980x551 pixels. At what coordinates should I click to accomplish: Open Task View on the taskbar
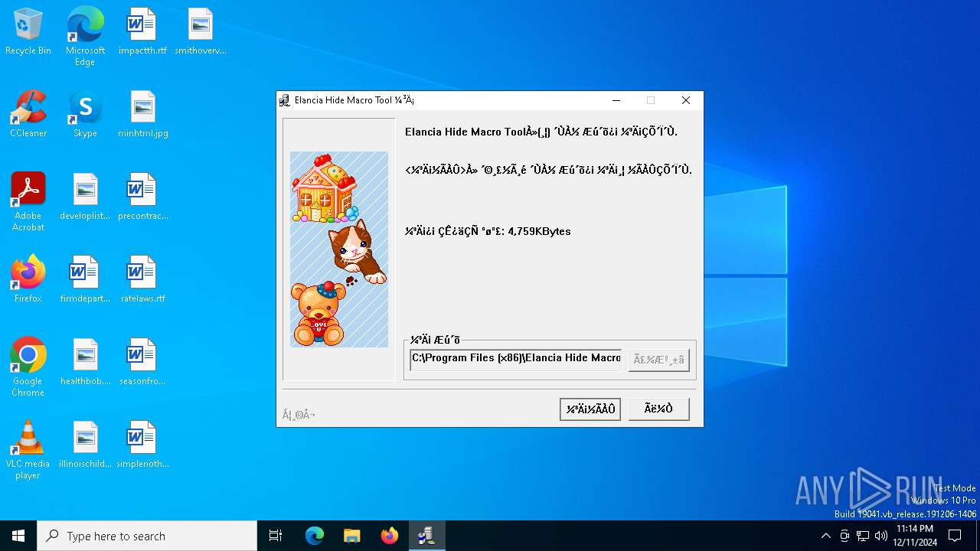coord(276,536)
